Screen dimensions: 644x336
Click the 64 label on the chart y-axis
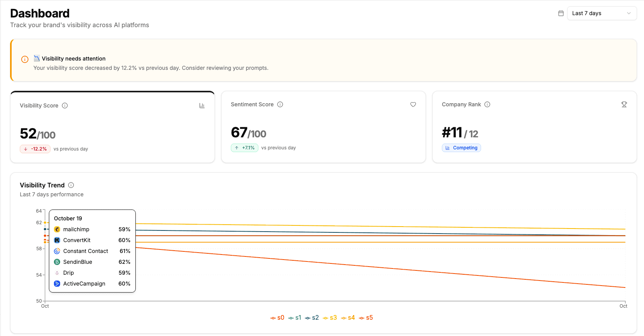click(x=39, y=211)
